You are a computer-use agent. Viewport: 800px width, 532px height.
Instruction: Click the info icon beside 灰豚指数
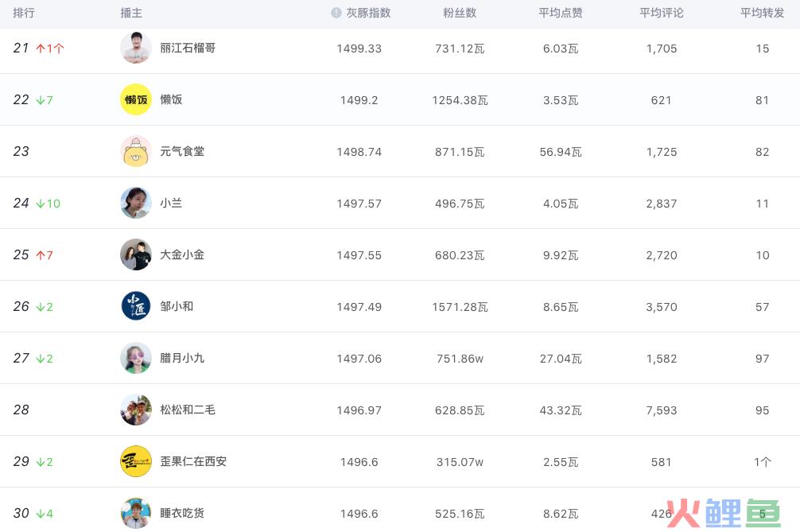pyautogui.click(x=336, y=13)
